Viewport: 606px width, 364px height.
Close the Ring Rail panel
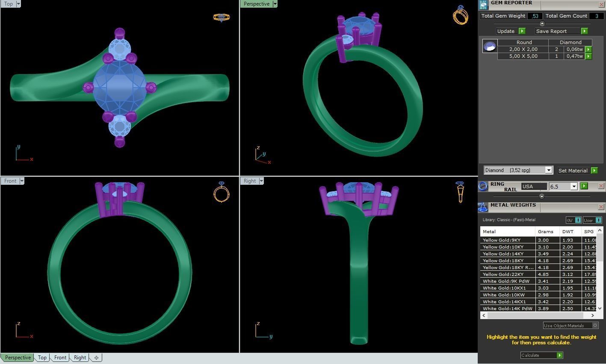click(x=601, y=186)
